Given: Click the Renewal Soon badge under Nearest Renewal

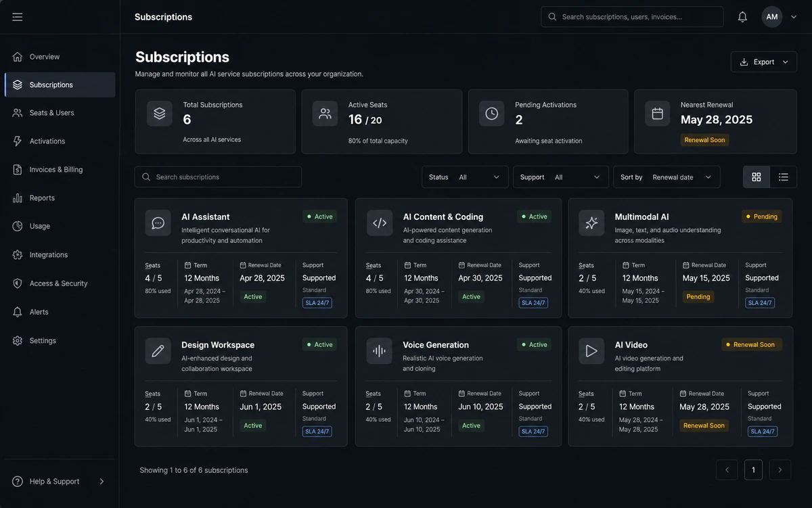Looking at the screenshot, I should coord(704,140).
